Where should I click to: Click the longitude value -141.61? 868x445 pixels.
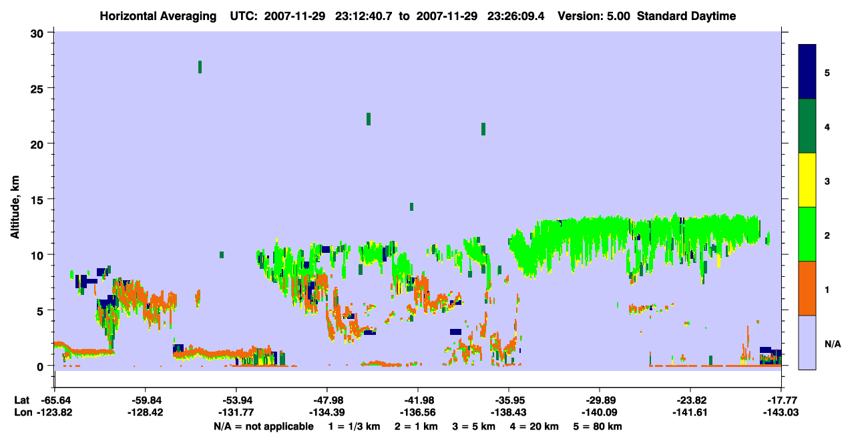[690, 412]
